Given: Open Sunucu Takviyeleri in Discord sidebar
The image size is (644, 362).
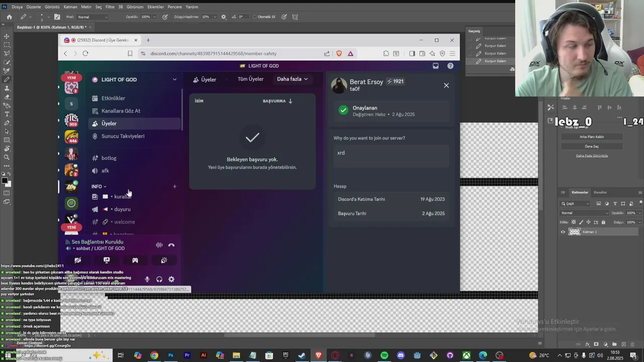Looking at the screenshot, I should (134, 136).
